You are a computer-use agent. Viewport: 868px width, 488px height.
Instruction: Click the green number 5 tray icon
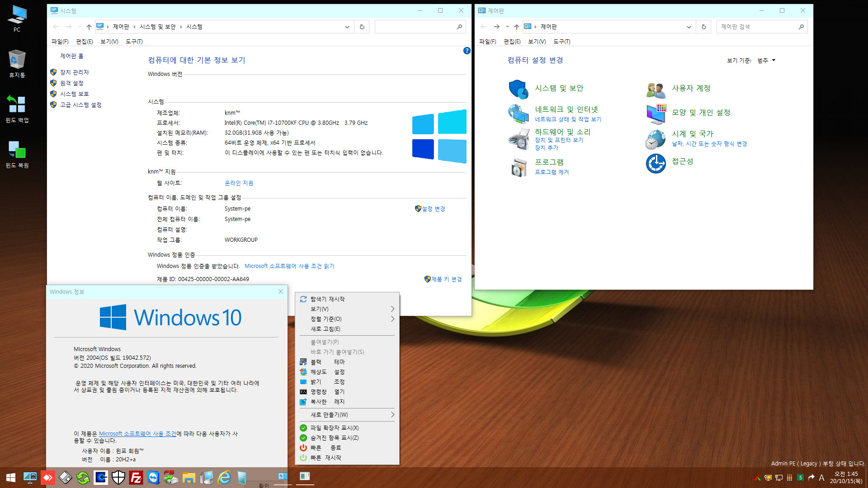click(800, 478)
